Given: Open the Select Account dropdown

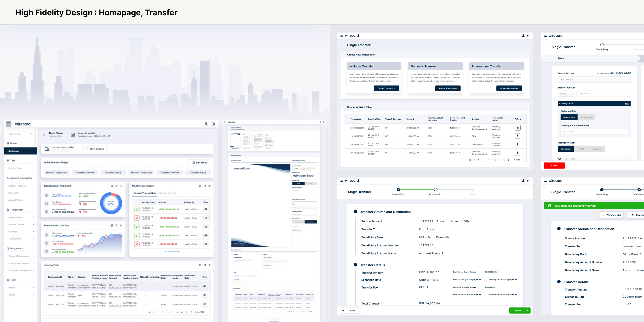Looking at the screenshot, I should [594, 79].
